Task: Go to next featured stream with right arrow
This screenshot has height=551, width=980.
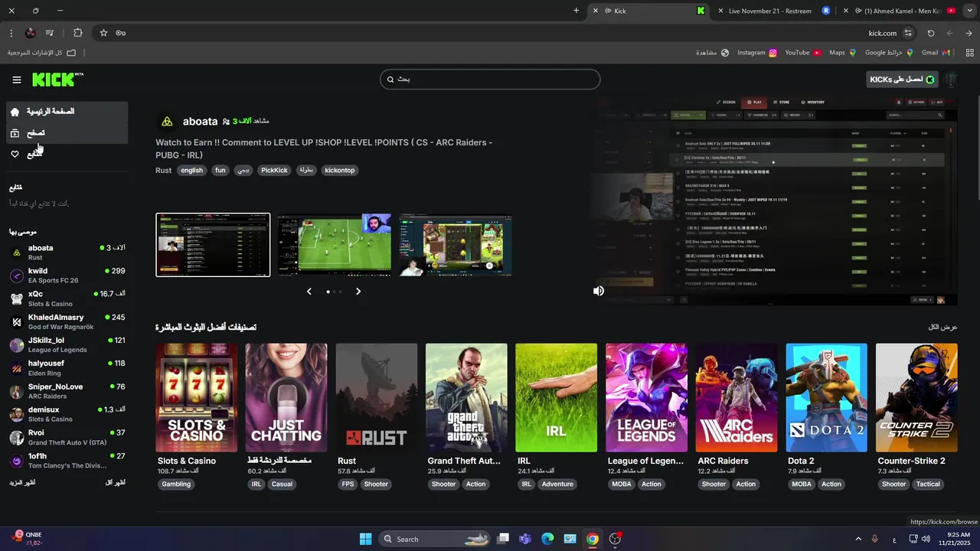Action: coord(358,292)
